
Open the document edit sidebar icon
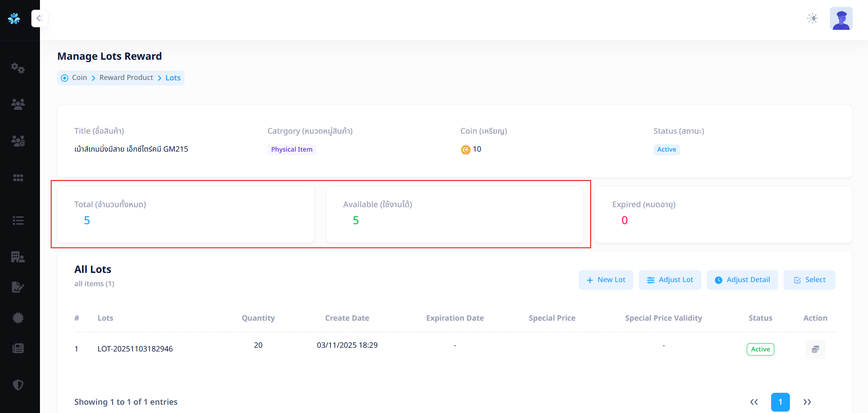coord(18,287)
